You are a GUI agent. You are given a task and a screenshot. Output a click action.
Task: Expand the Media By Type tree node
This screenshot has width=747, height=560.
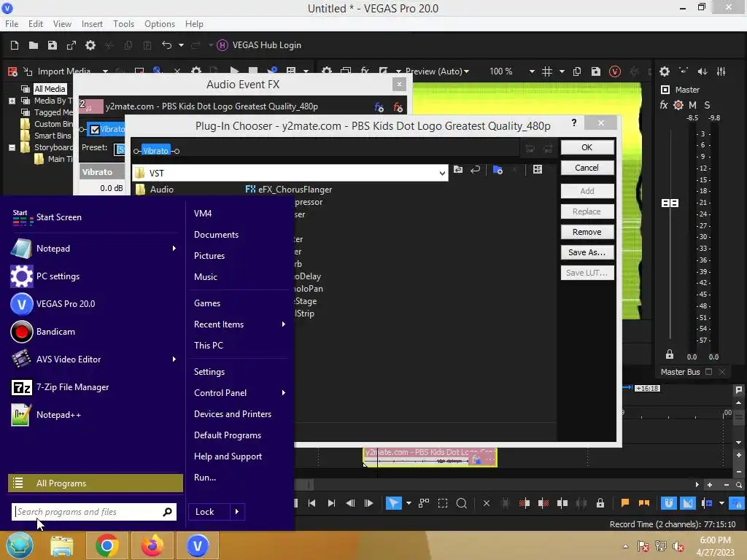[x=12, y=101]
